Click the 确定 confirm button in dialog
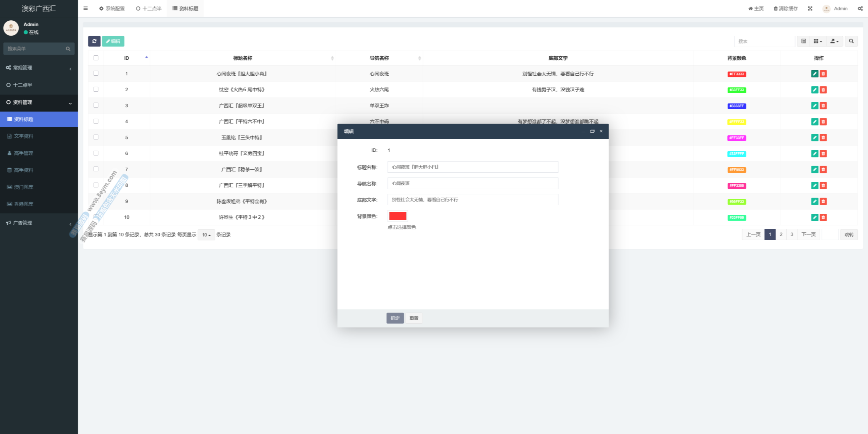Image resolution: width=868 pixels, height=434 pixels. 395,318
